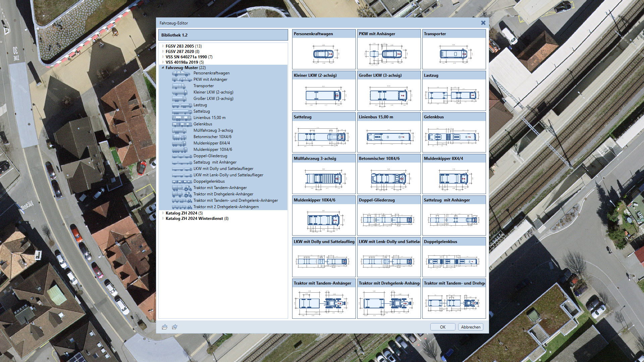Expand the FGSV 283 2005 library node

pos(163,46)
